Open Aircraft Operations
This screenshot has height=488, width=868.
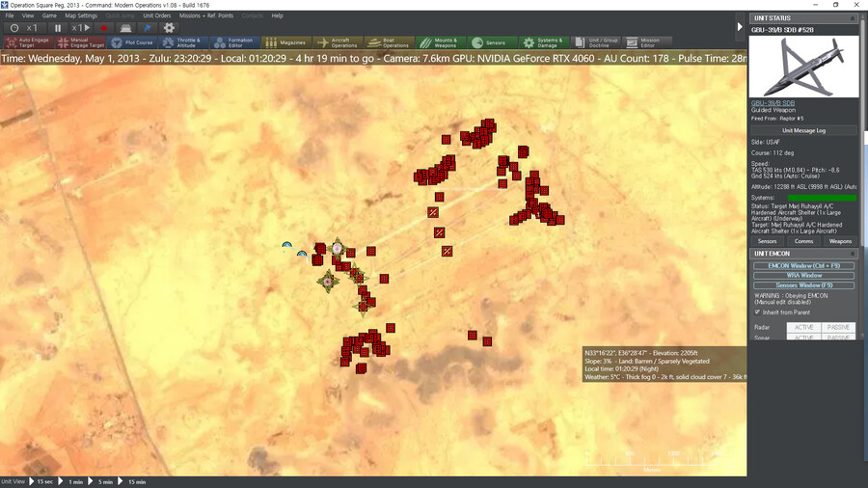click(x=338, y=42)
